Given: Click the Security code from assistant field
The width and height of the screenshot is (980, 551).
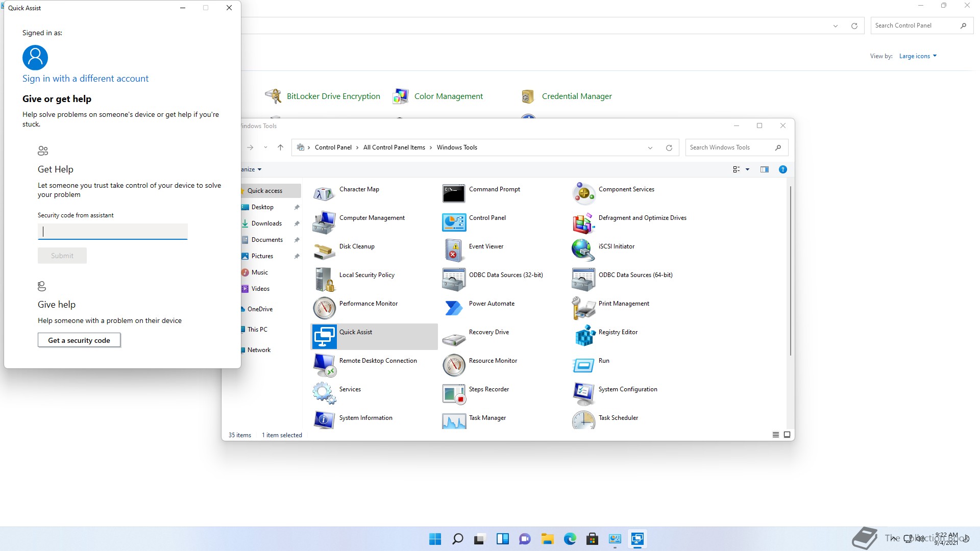Looking at the screenshot, I should pos(113,232).
